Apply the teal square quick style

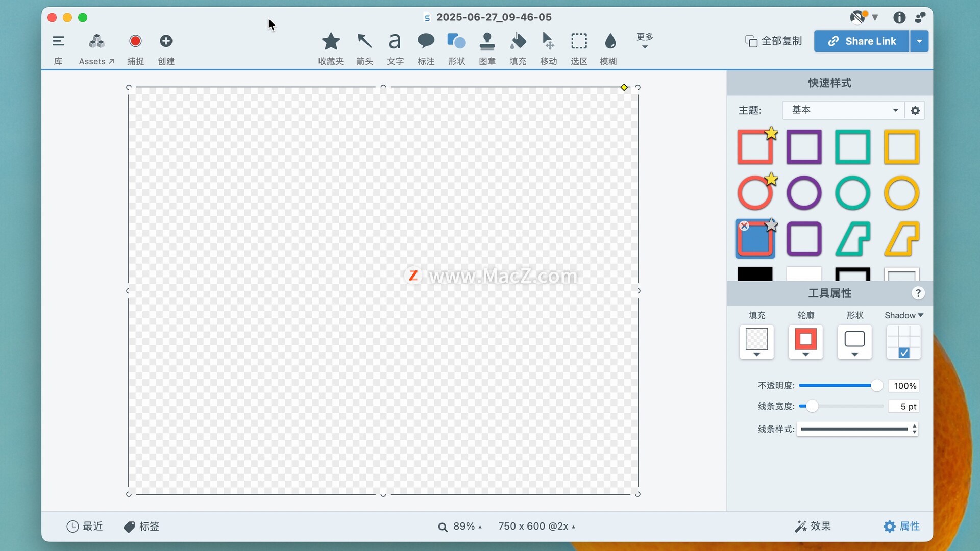[x=852, y=147]
